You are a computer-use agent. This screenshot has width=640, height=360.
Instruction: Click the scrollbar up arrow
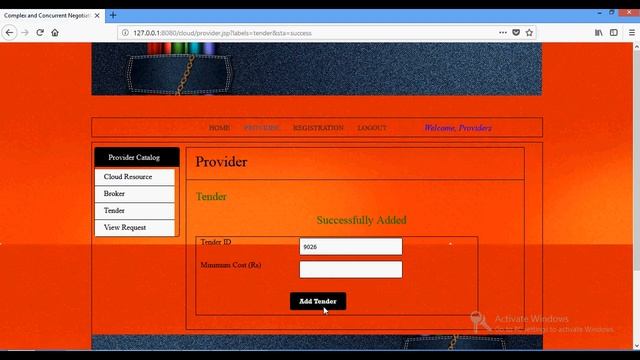(x=636, y=47)
